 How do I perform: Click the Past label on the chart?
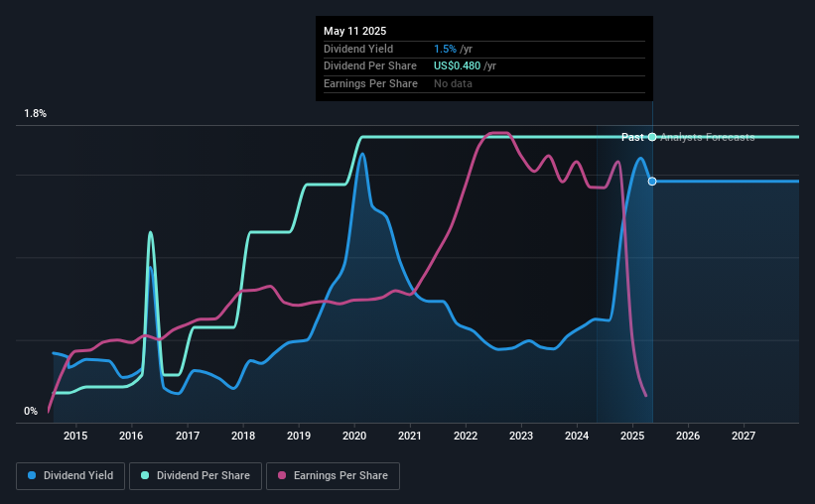(632, 137)
